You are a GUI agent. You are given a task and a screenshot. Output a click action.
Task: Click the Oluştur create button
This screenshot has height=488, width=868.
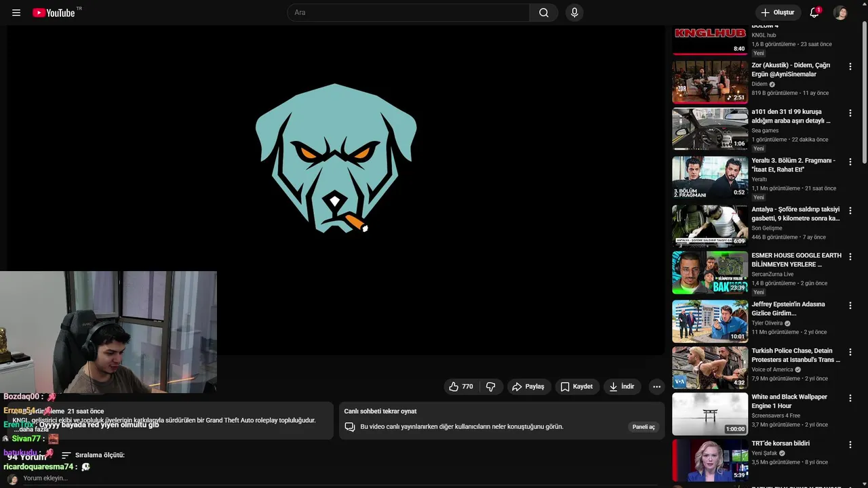pos(778,13)
